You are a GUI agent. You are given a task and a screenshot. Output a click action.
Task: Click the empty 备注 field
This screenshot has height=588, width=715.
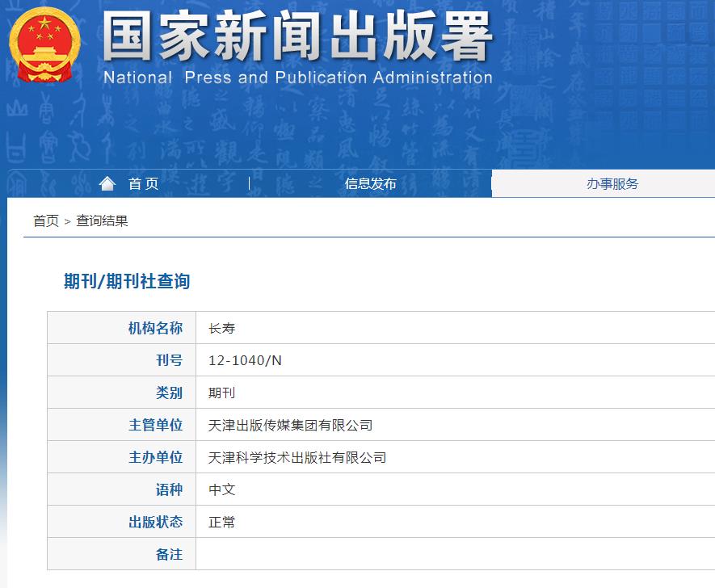tap(323, 554)
